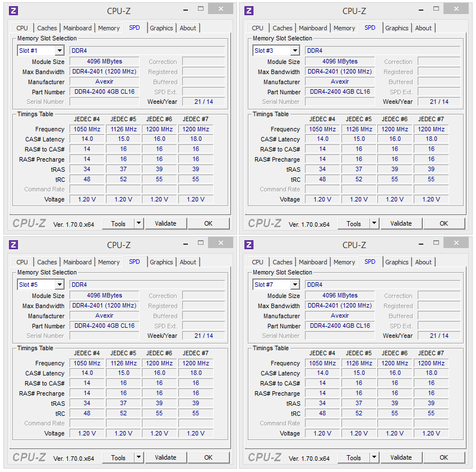
Task: Open the Graphics tab in Slot #1 window
Action: click(x=161, y=28)
